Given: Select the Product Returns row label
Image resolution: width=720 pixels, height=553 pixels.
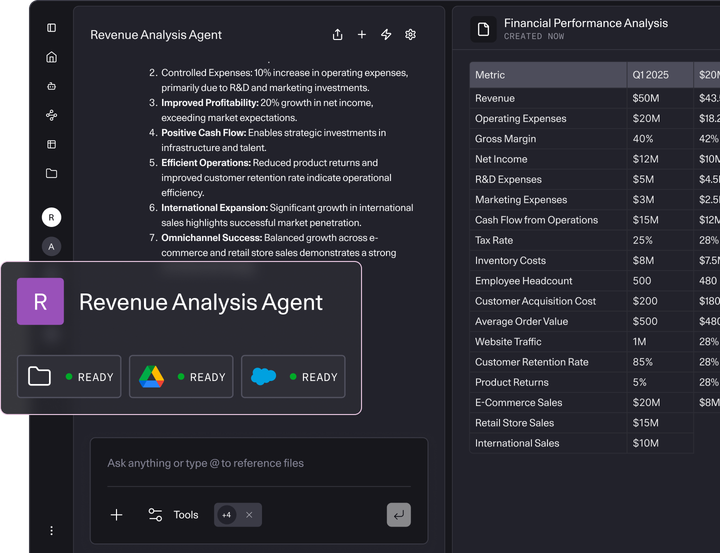Looking at the screenshot, I should click(x=512, y=382).
